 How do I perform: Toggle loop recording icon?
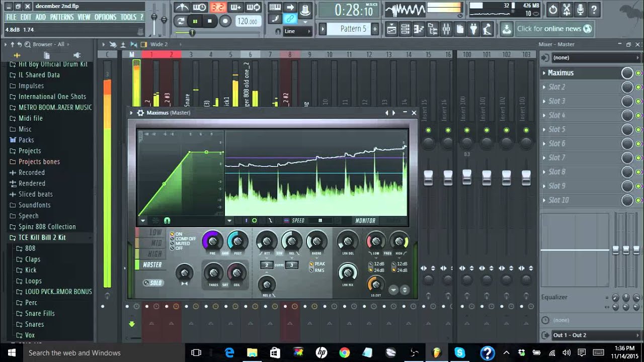254,8
